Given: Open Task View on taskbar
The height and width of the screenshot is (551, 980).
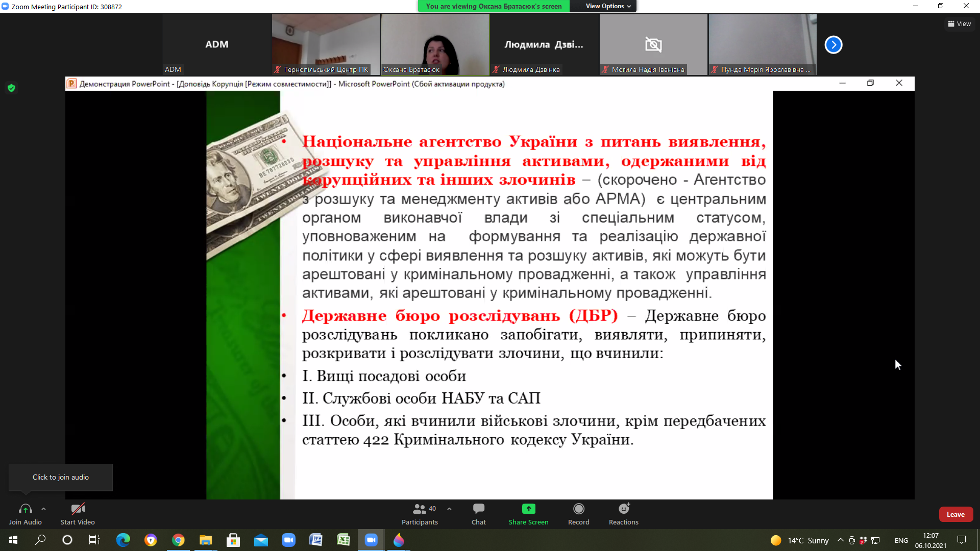Looking at the screenshot, I should (94, 540).
